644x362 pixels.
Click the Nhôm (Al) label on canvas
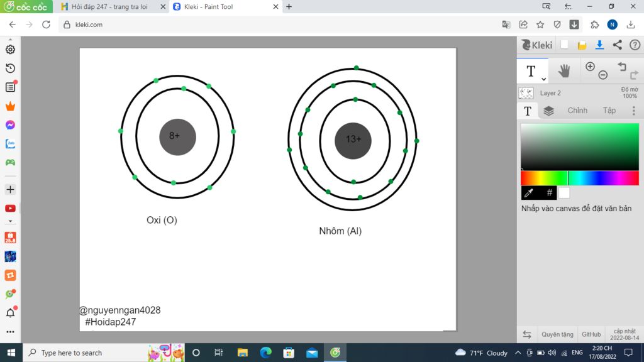340,231
